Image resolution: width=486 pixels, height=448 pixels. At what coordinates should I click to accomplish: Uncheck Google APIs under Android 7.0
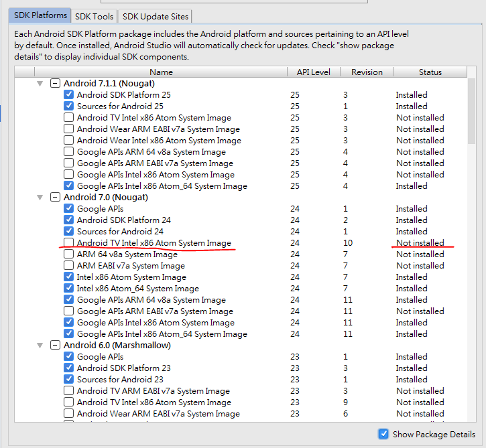point(68,208)
